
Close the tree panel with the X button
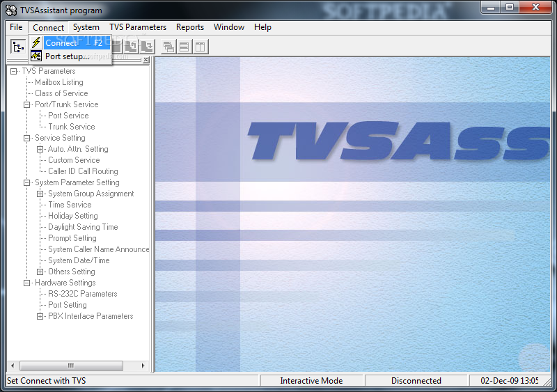[x=146, y=60]
